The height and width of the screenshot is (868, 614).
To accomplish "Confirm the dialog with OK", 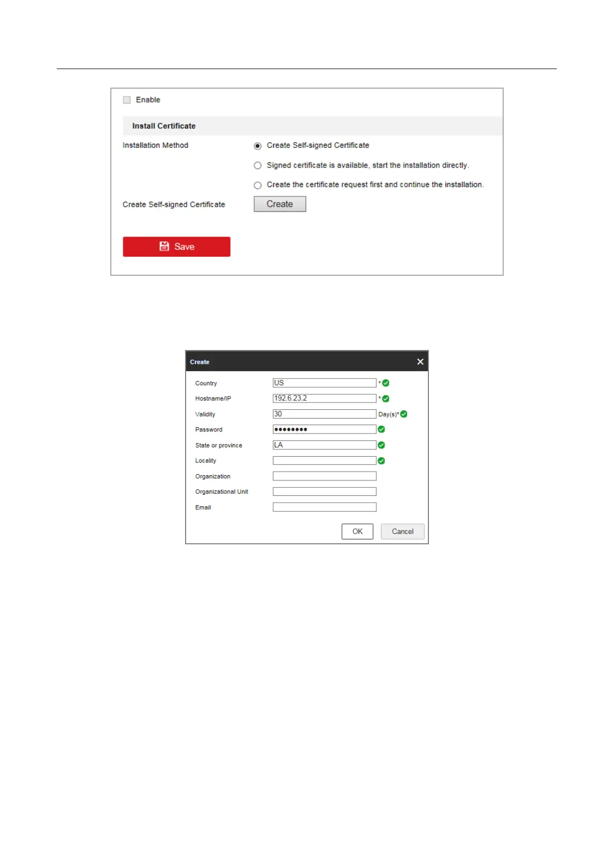I will click(x=357, y=531).
